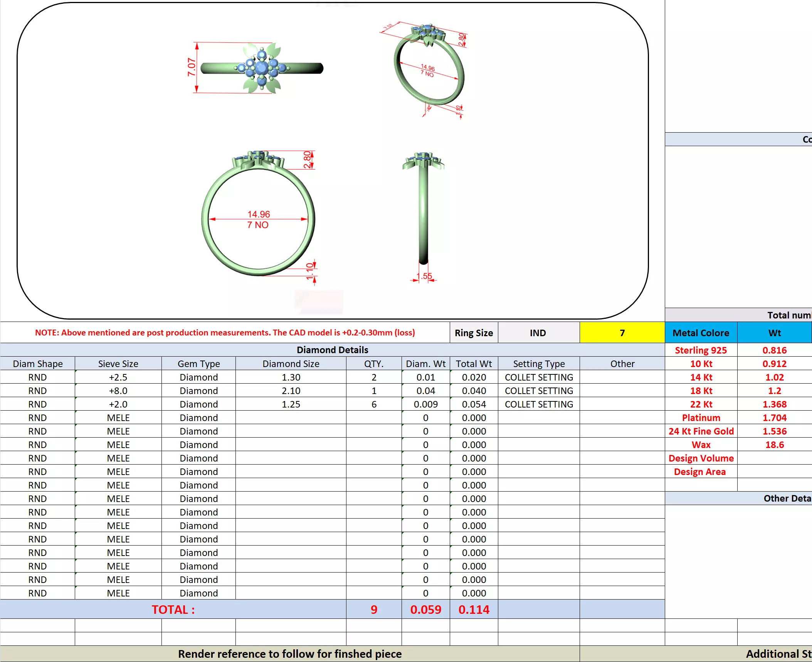This screenshot has width=812, height=662.
Task: Select the Platinum weight 1.704 cell
Action: coord(774,418)
